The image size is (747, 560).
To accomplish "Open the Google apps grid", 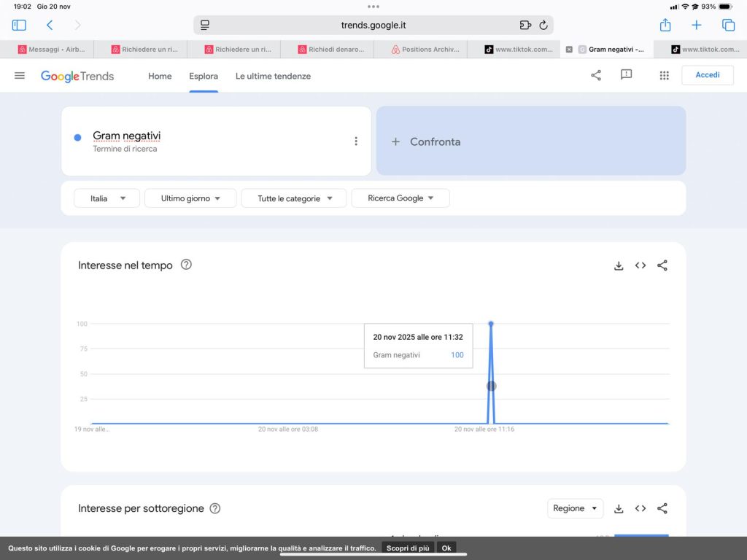I will pyautogui.click(x=664, y=75).
